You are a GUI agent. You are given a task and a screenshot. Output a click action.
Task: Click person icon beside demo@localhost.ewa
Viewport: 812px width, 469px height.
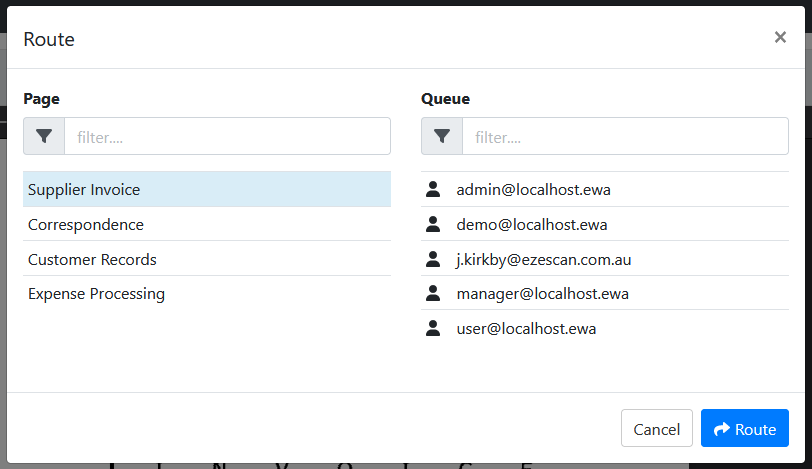pyautogui.click(x=433, y=224)
